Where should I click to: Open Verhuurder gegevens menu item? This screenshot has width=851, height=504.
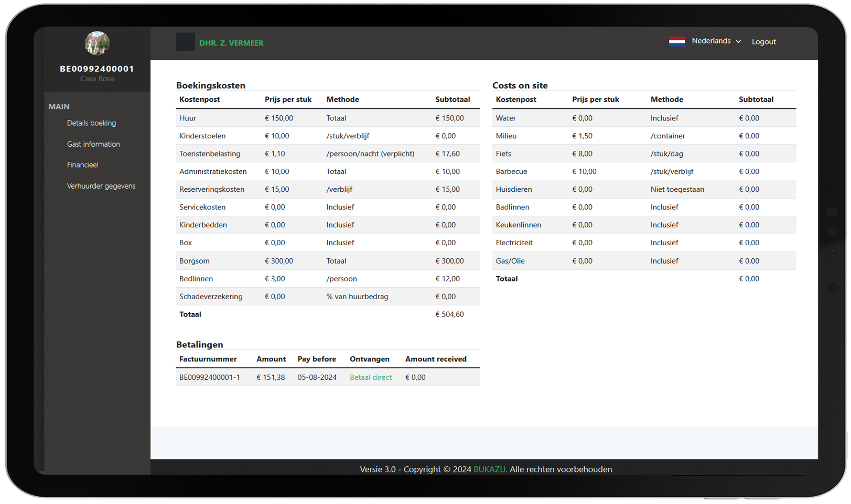tap(101, 186)
